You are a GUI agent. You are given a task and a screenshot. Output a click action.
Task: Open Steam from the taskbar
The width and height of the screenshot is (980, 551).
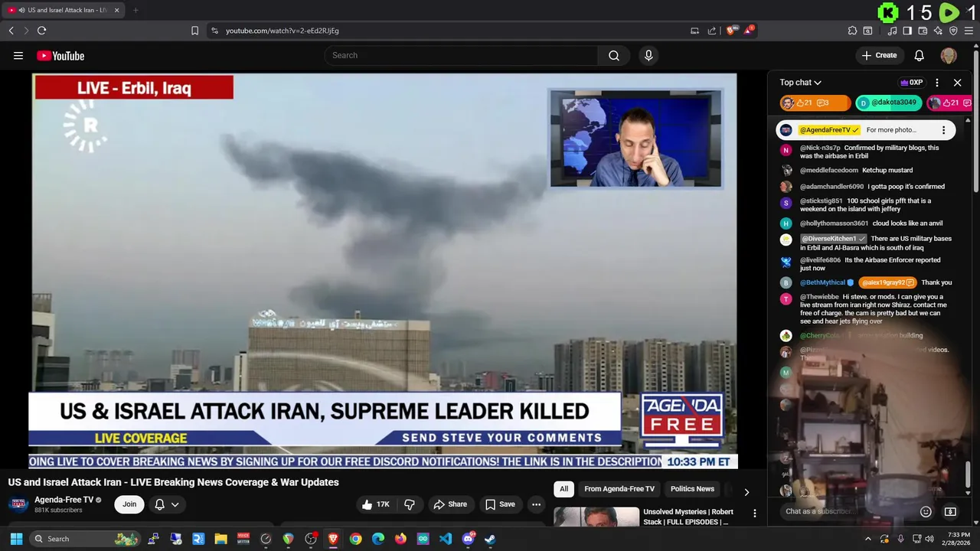coord(490,539)
